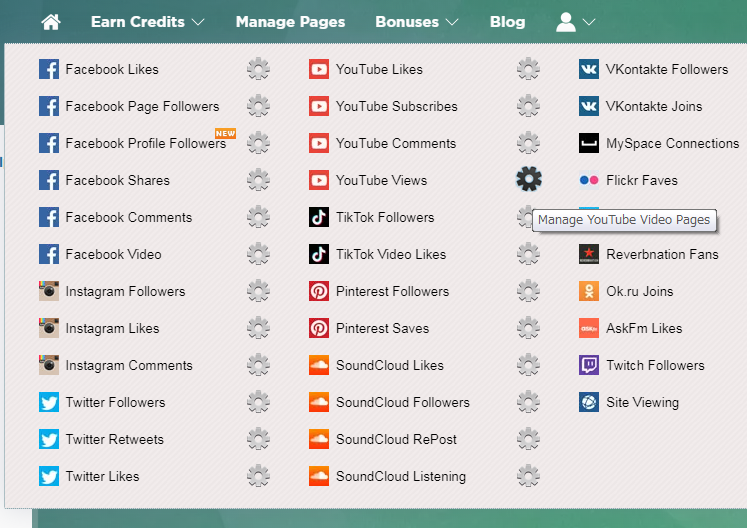Image resolution: width=747 pixels, height=528 pixels.
Task: Open the user account dropdown
Action: [x=575, y=22]
